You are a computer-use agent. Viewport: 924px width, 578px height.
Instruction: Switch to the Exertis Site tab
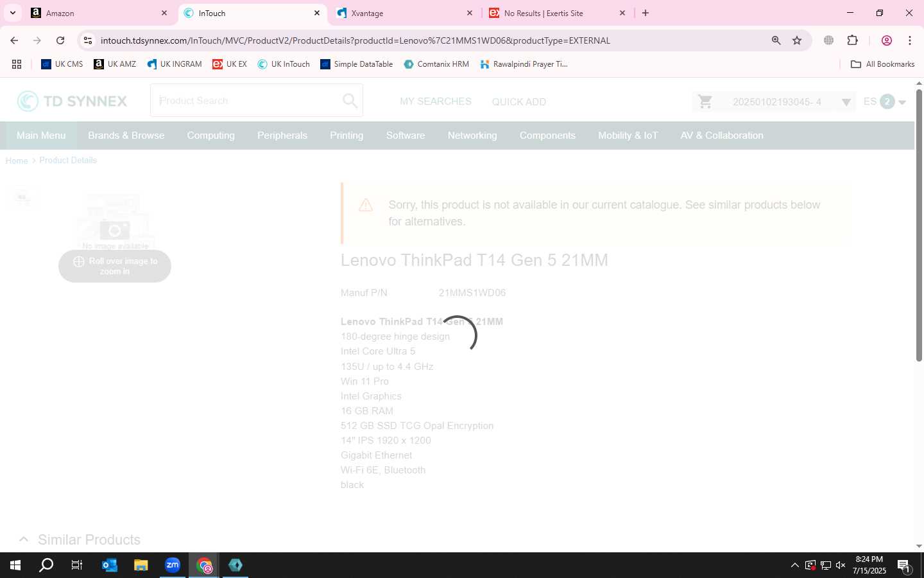coord(557,13)
